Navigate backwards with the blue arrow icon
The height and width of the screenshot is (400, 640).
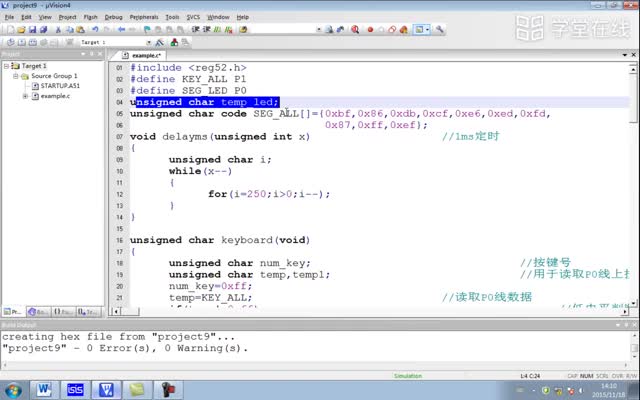coord(121,29)
